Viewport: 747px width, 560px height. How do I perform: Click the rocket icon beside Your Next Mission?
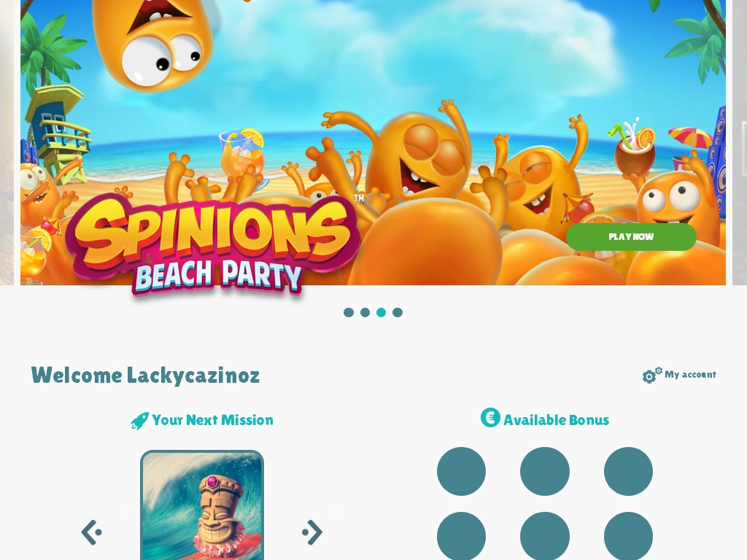tap(139, 421)
